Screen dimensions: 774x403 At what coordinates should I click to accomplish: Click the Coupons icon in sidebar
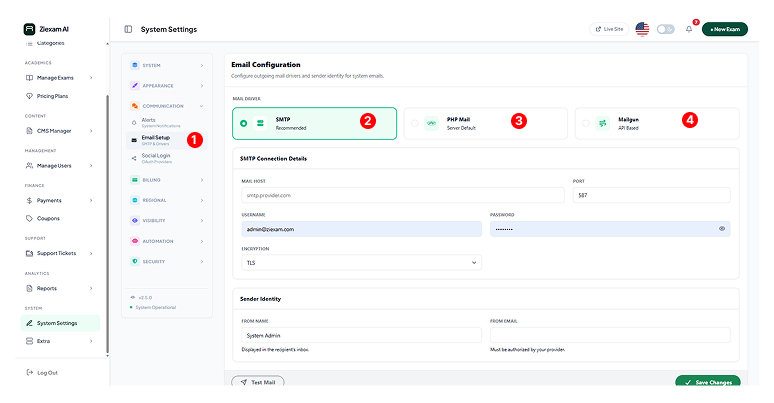point(28,218)
